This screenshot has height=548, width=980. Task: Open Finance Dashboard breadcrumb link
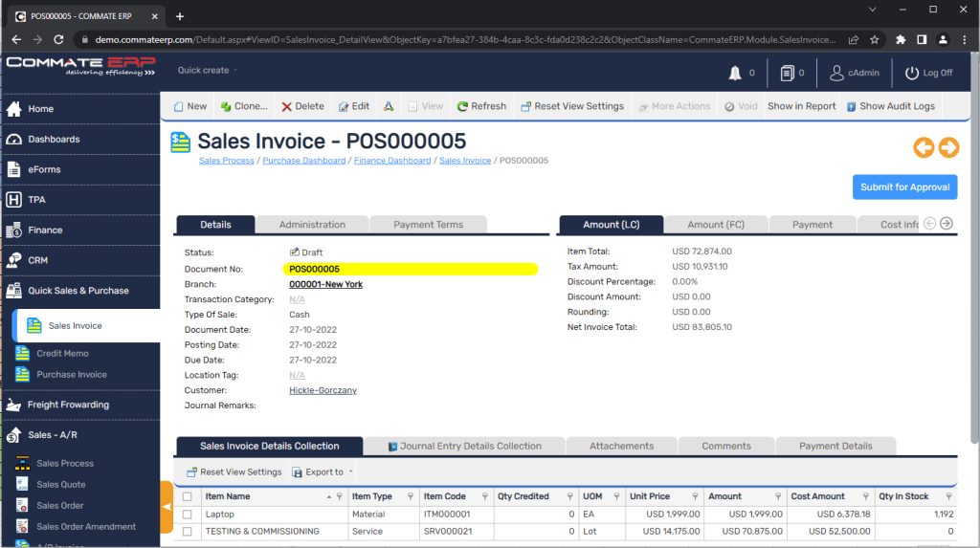tap(392, 161)
